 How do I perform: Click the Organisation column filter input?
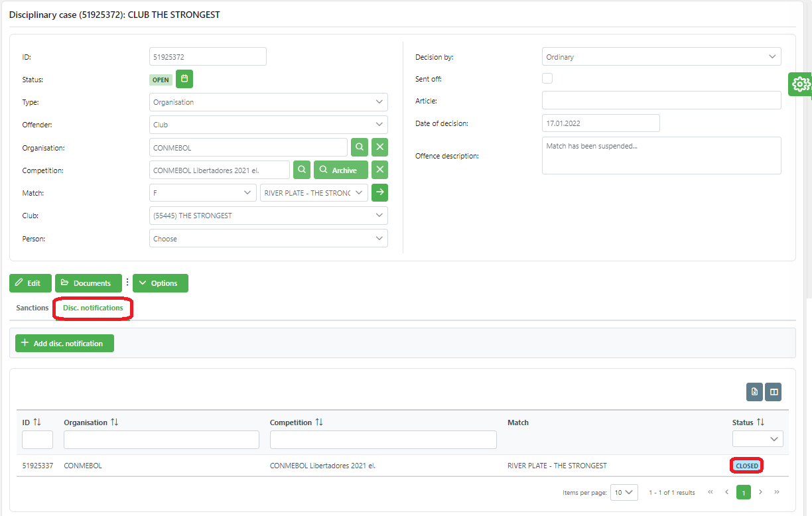(161, 440)
